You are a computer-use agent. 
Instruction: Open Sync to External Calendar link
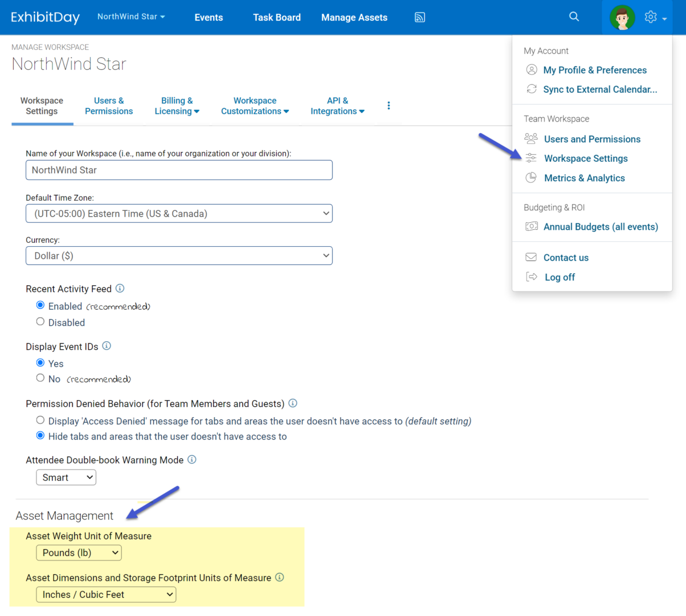(600, 90)
